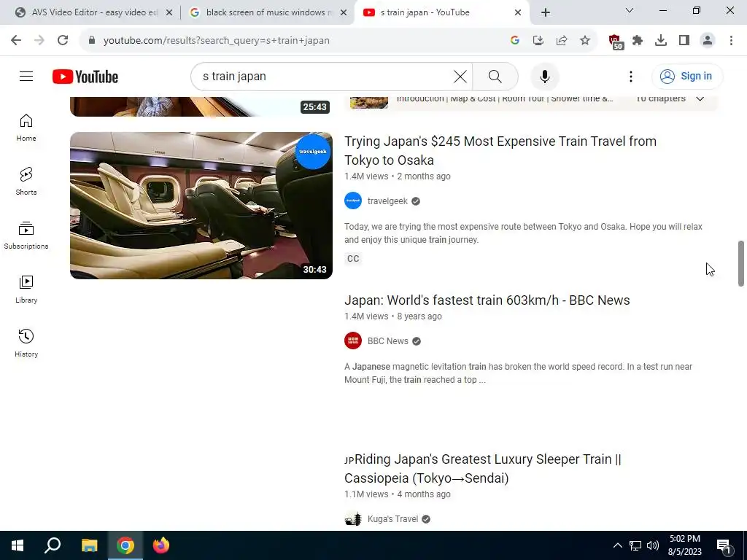This screenshot has width=747, height=560.
Task: Select the s train japan YouTube tab
Action: tap(442, 12)
